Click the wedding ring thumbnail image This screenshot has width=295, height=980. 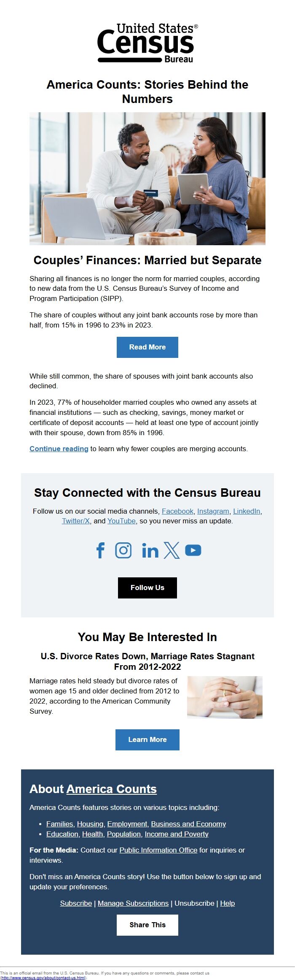225,697
